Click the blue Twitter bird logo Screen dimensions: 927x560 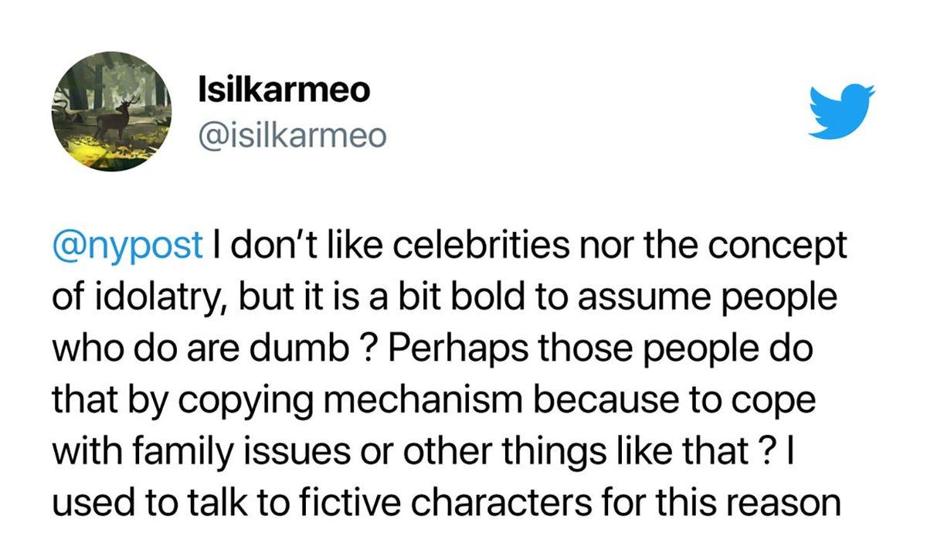(x=840, y=112)
